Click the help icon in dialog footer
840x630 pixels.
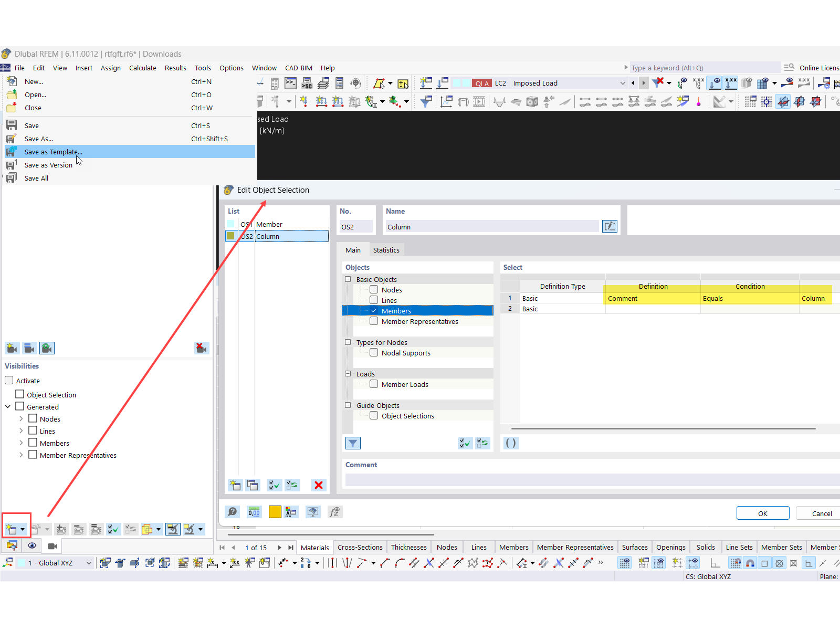tap(233, 512)
